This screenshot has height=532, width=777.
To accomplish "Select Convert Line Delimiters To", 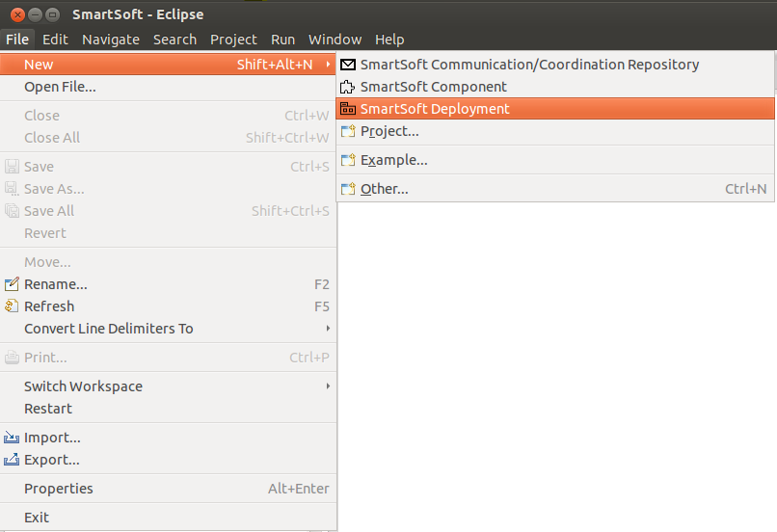I will (x=168, y=329).
